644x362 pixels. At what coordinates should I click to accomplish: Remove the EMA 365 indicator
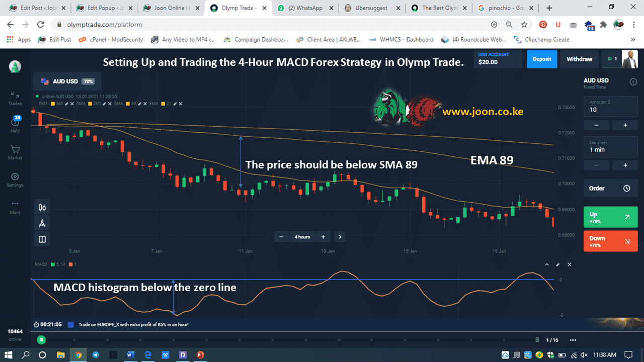[x=72, y=104]
